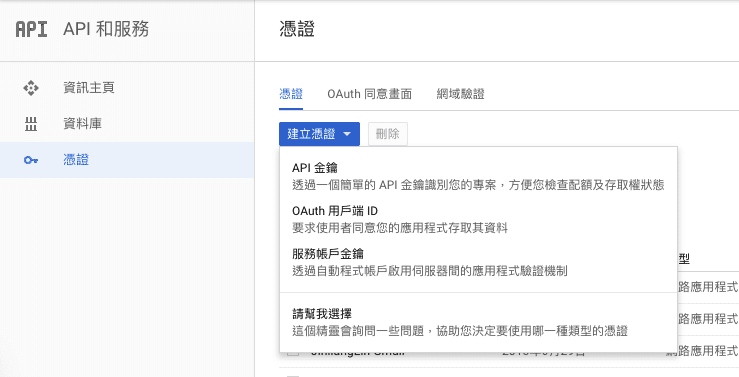Viewport: 739px width, 377px height.
Task: Open 資料庫 in the sidebar
Action: click(127, 124)
